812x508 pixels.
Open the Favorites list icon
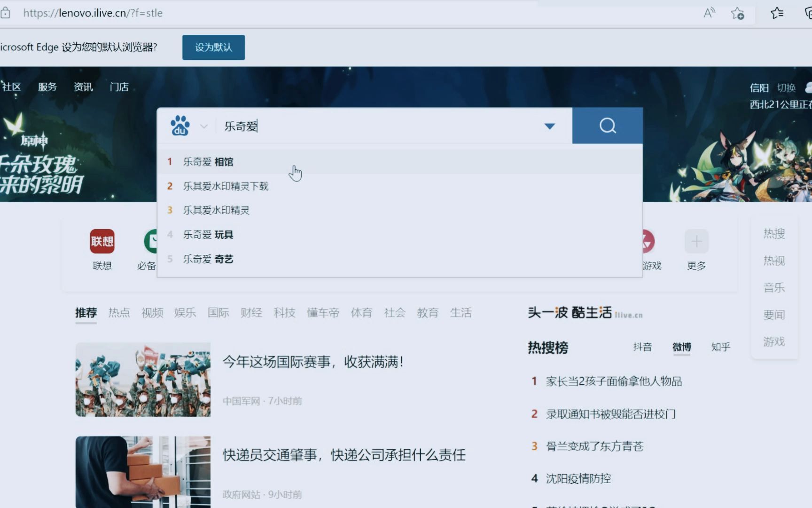[777, 13]
